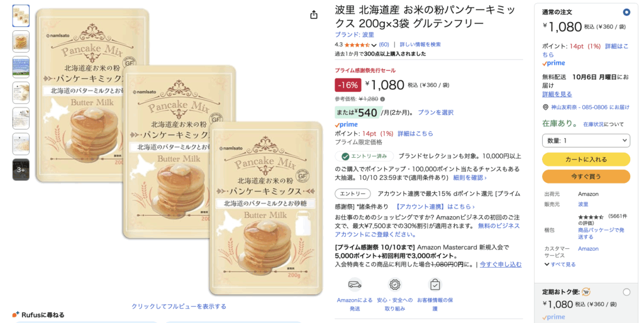Viewport: 644px width, 323px height.
Task: Click the info icon beside 参考価格
Action: pos(382,99)
